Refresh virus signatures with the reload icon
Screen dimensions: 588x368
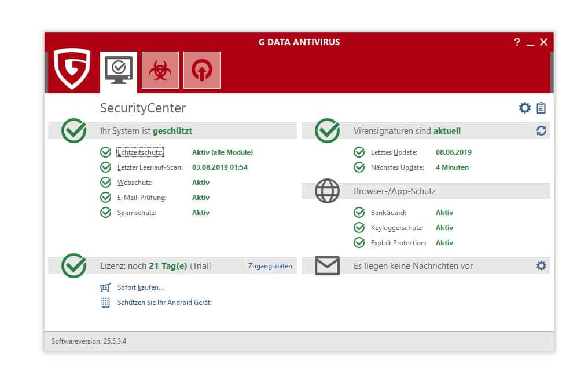point(541,131)
